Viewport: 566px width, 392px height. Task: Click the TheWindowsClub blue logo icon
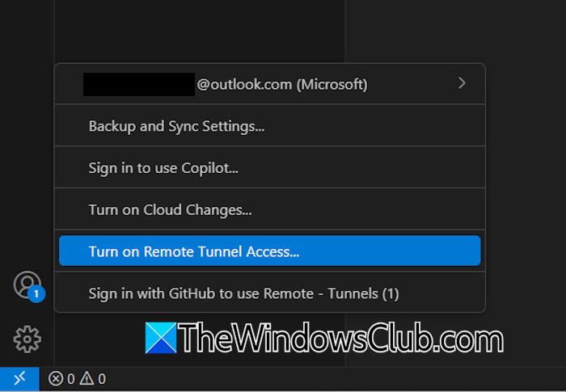click(160, 339)
